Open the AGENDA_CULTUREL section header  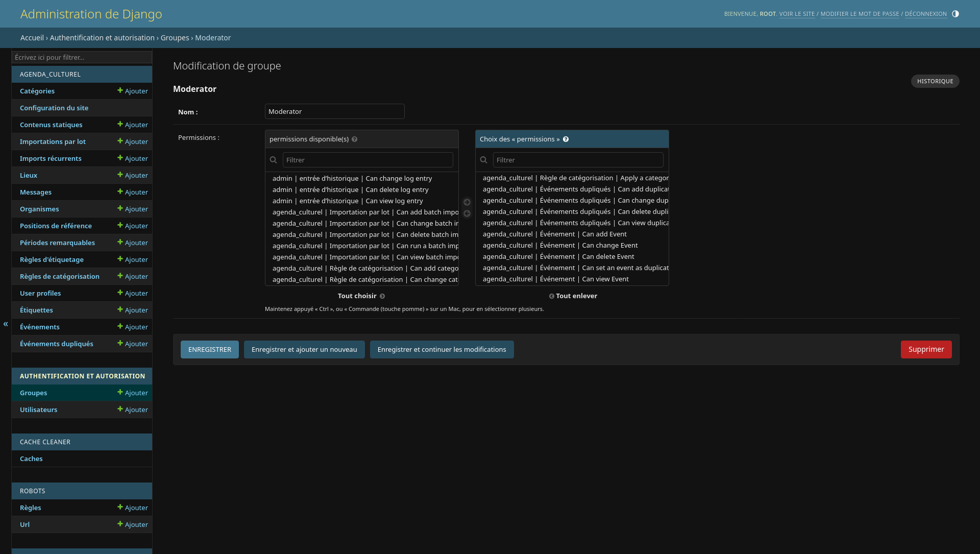50,74
